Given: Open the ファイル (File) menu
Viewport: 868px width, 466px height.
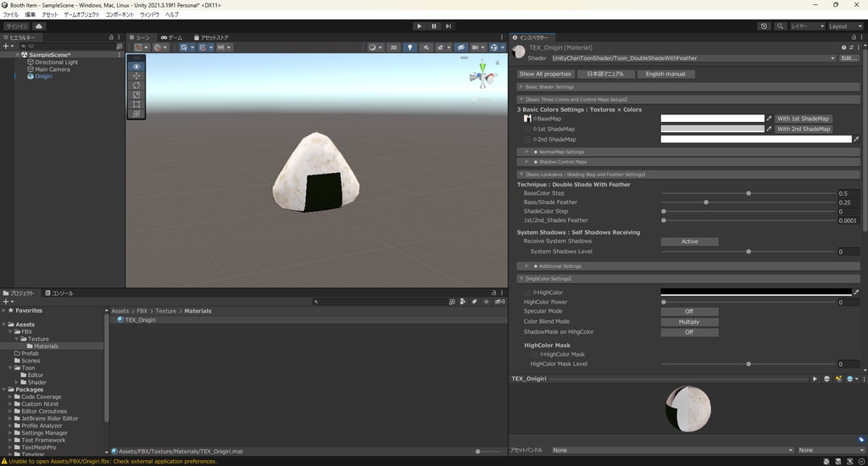Looking at the screenshot, I should click(x=11, y=15).
